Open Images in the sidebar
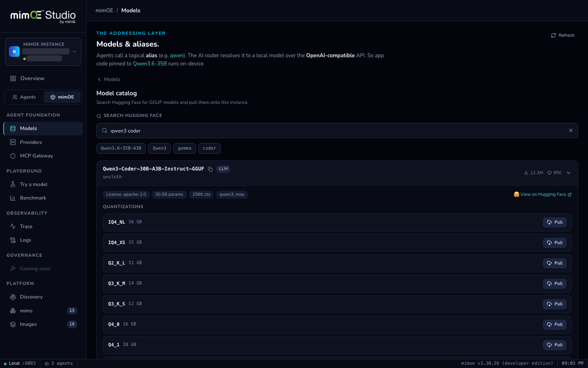The image size is (588, 368). (x=43, y=324)
